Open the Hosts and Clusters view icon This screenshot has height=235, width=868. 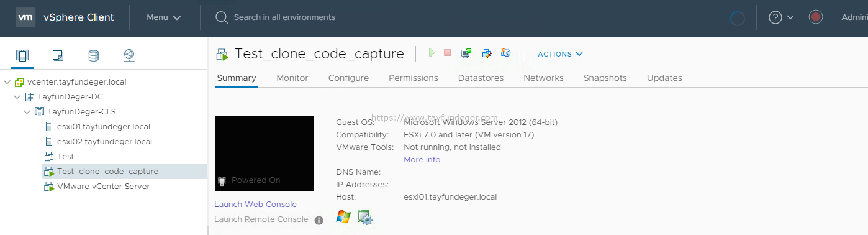click(22, 55)
